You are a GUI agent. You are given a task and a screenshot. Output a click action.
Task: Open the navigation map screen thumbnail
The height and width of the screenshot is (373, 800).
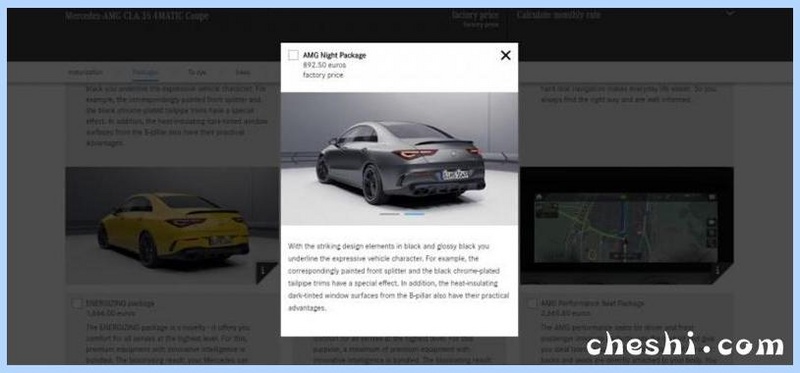click(627, 226)
